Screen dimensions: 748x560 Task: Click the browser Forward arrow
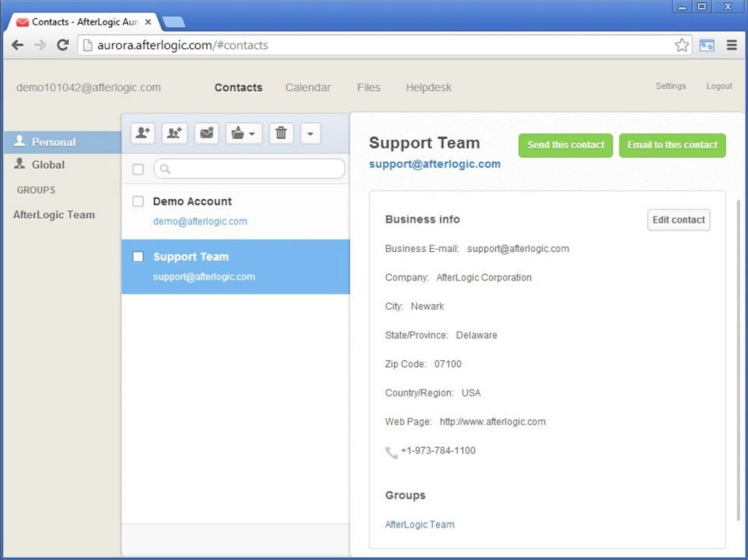[40, 45]
